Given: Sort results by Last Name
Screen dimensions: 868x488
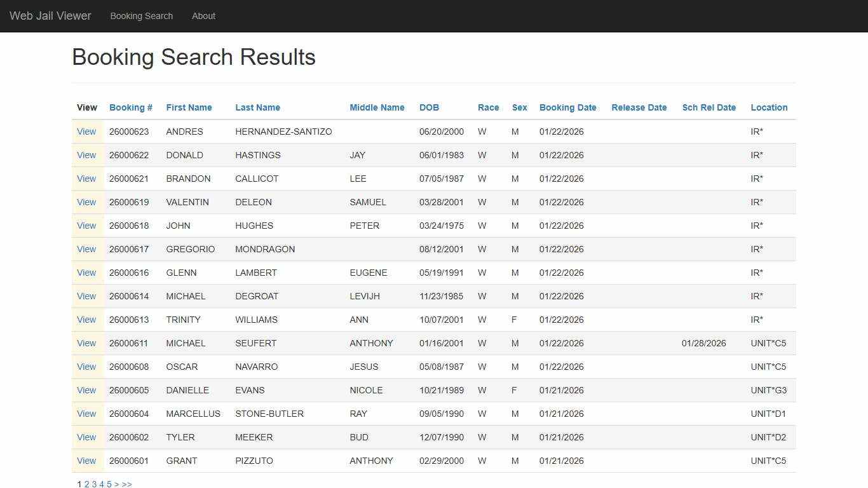Looking at the screenshot, I should 257,107.
